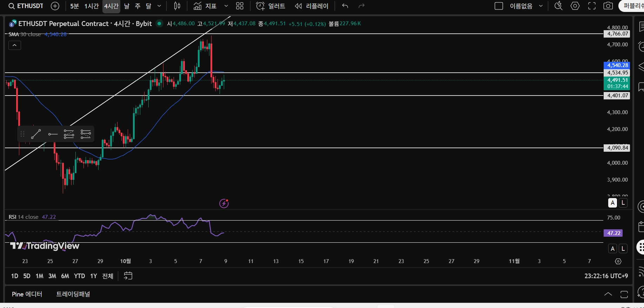The height and width of the screenshot is (308, 644).
Task: Select the 1M date range button
Action: pos(39,276)
